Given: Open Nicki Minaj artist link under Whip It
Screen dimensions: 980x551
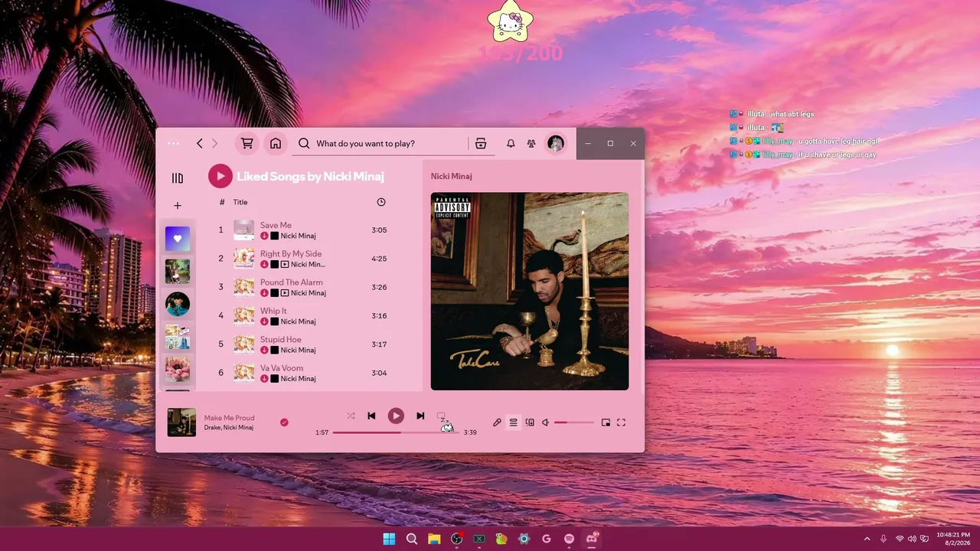Looking at the screenshot, I should click(x=298, y=321).
